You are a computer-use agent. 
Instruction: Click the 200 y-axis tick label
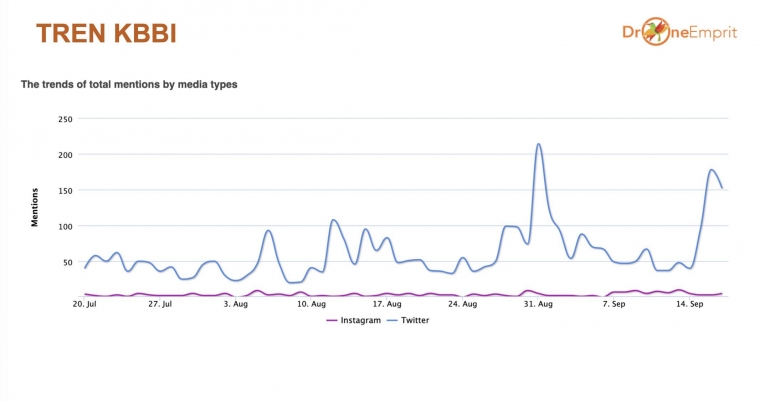coord(65,155)
